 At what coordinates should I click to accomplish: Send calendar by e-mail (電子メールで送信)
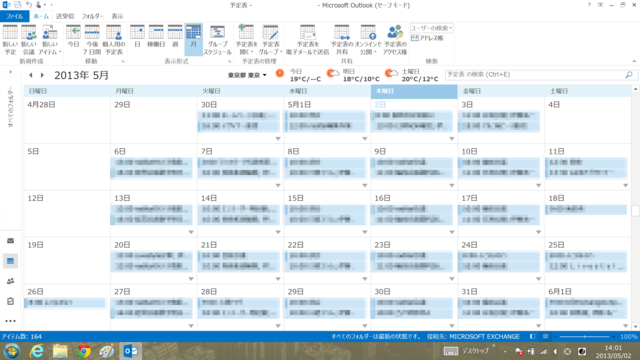point(307,40)
